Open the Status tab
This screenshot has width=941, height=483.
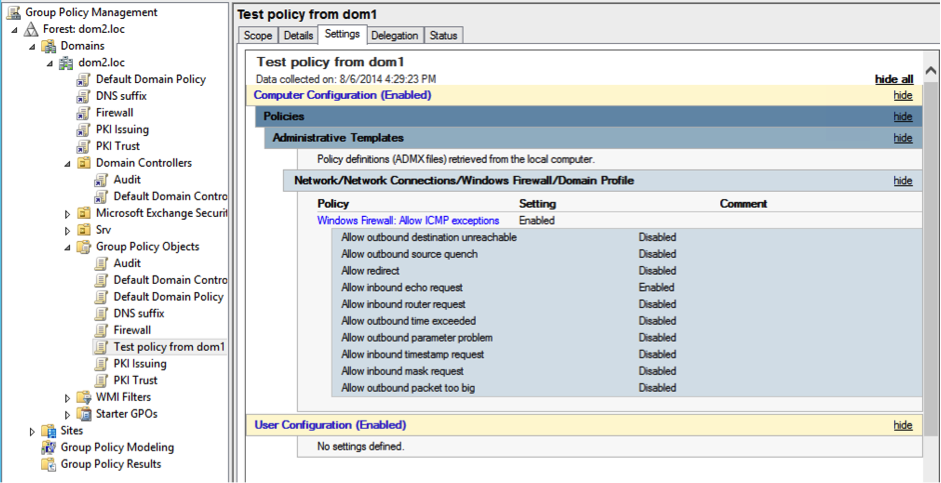coord(443,36)
